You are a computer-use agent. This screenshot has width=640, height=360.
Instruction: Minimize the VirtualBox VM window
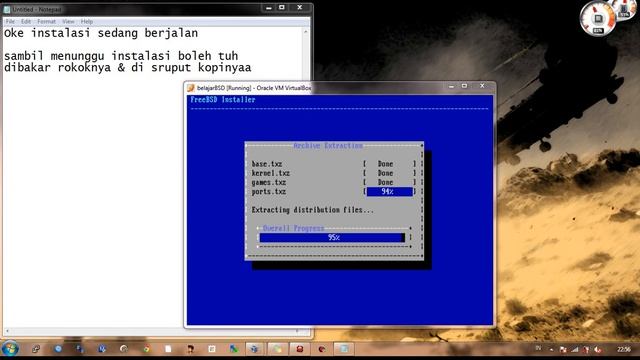point(451,86)
